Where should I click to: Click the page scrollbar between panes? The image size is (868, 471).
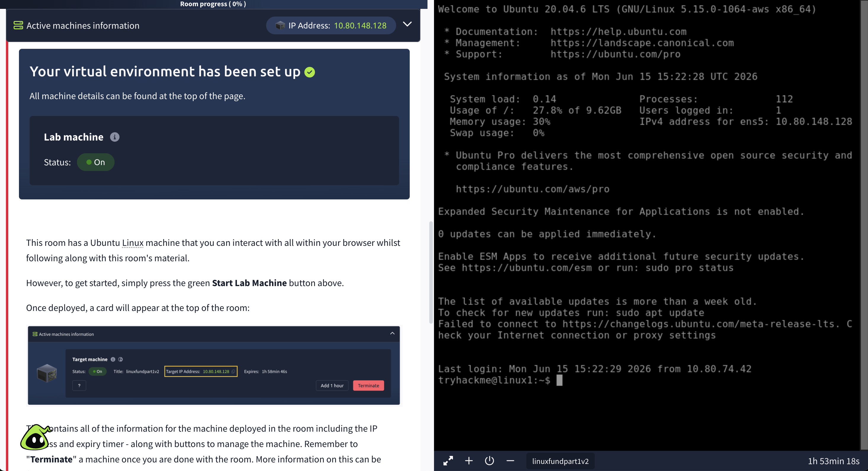[431, 272]
